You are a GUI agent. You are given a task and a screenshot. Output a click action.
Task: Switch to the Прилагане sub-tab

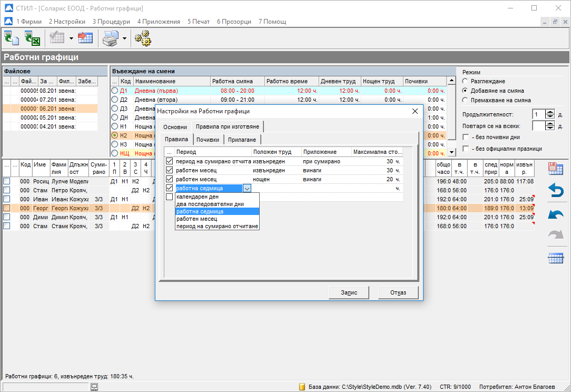242,140
